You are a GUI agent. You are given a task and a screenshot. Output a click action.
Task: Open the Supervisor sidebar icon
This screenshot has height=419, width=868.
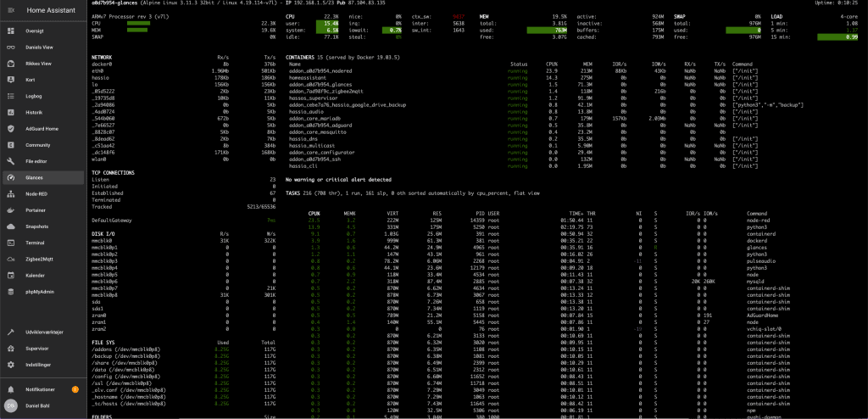pyautogui.click(x=10, y=349)
